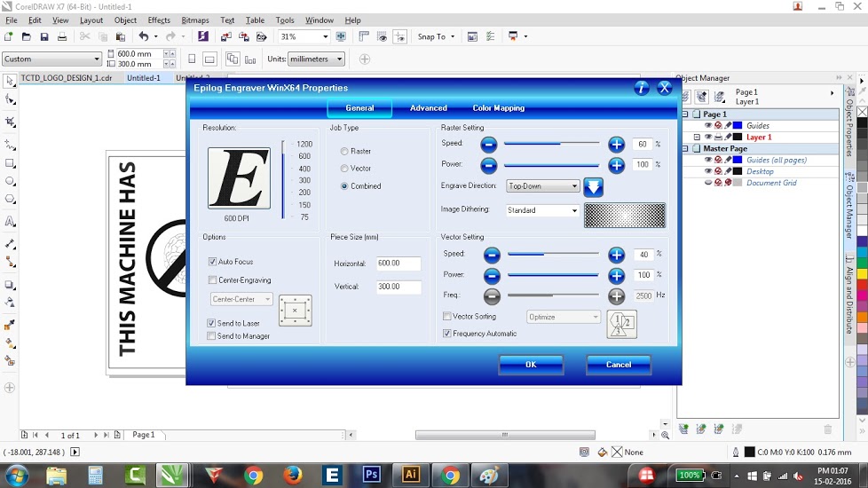
Task: Enable the Center-Engraving checkbox
Action: click(x=212, y=280)
